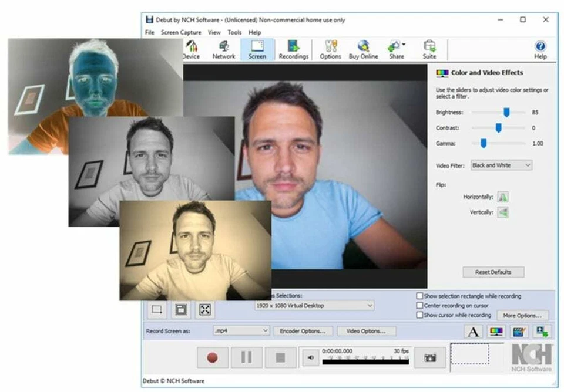Open the text overlay (A) settings
This screenshot has width=564, height=392.
[472, 331]
